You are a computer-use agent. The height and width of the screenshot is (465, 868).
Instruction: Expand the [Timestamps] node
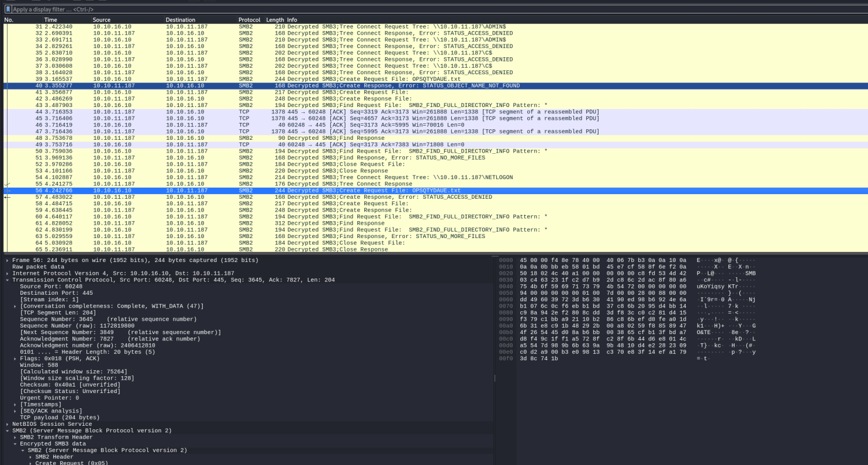15,404
